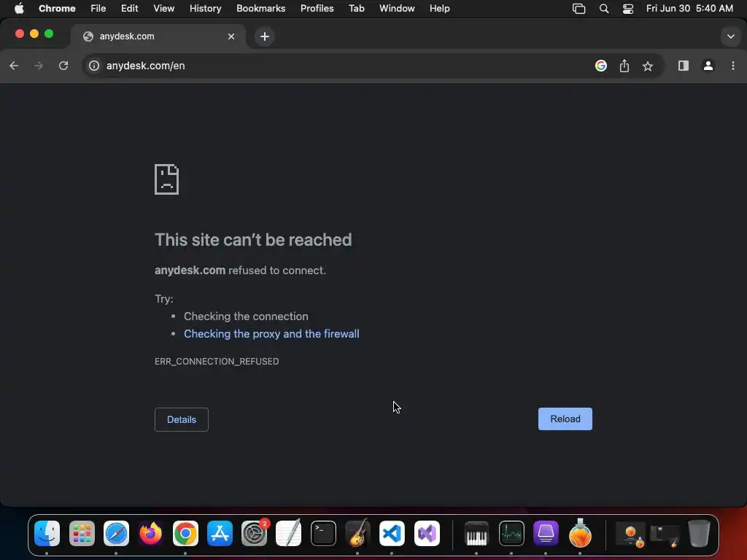Click Google Chrome icon in the Dock
Viewport: 747px width, 560px height.
(x=185, y=533)
